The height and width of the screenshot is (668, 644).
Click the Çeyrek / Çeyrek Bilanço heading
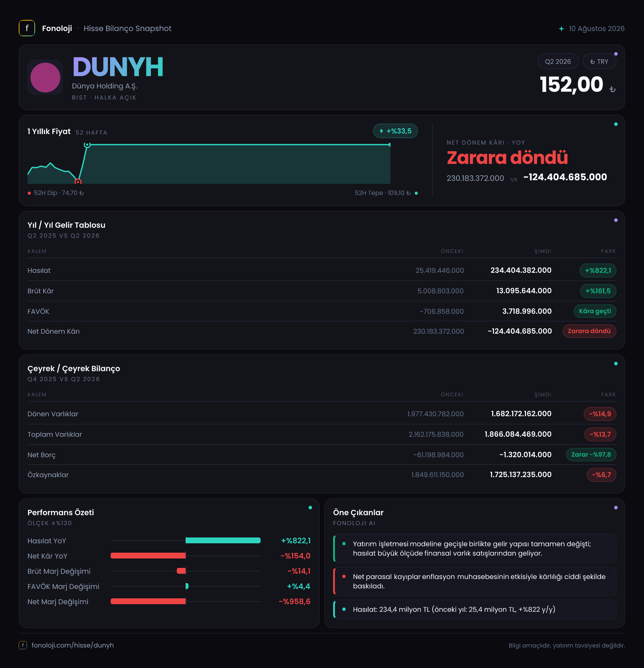tap(73, 369)
